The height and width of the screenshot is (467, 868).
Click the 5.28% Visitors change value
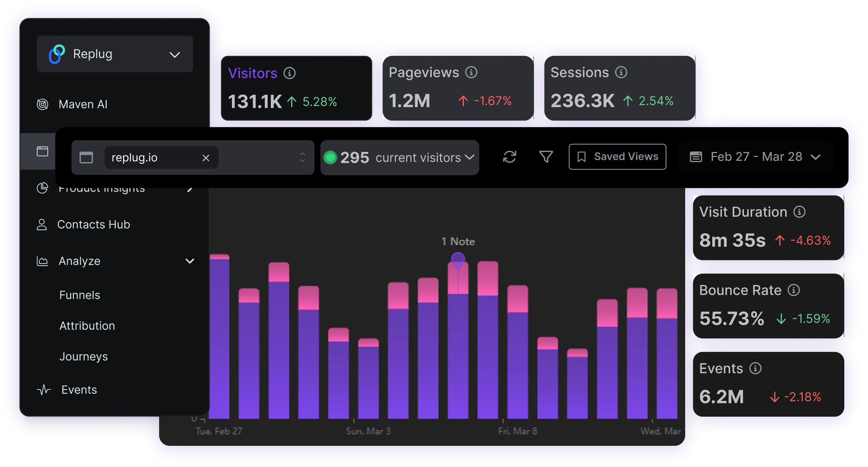(x=320, y=102)
